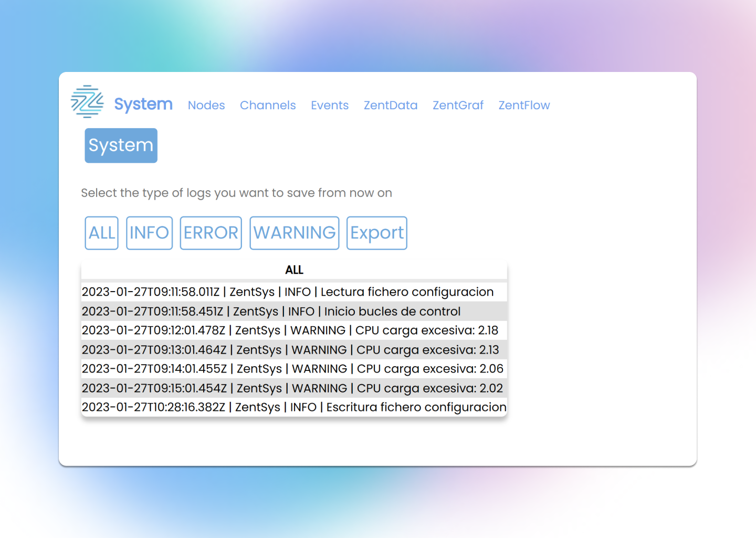
Task: Navigate to ZentData
Action: pos(391,105)
